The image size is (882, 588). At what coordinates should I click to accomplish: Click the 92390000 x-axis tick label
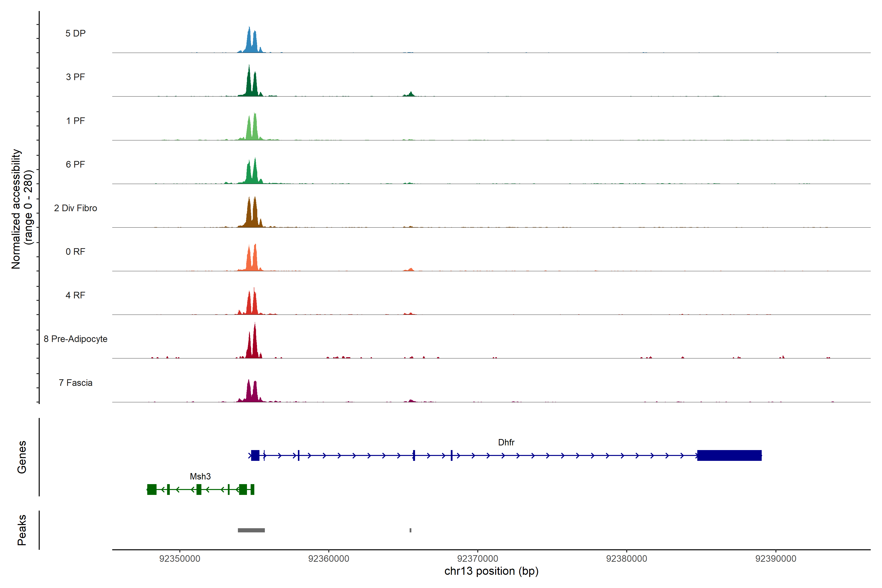pyautogui.click(x=775, y=558)
